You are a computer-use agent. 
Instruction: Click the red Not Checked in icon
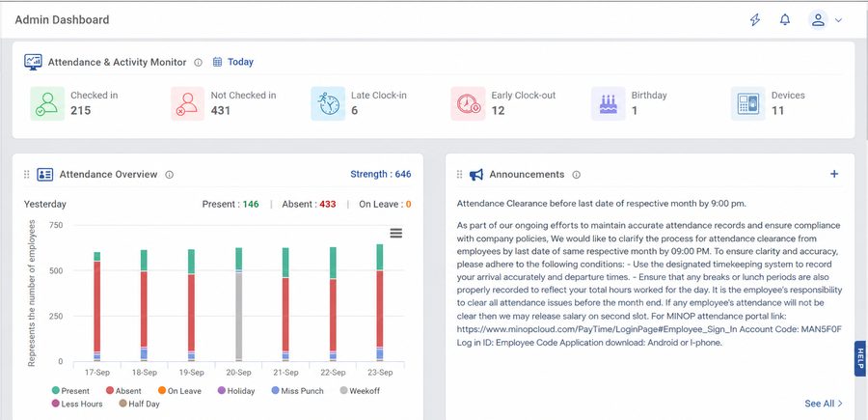click(188, 103)
